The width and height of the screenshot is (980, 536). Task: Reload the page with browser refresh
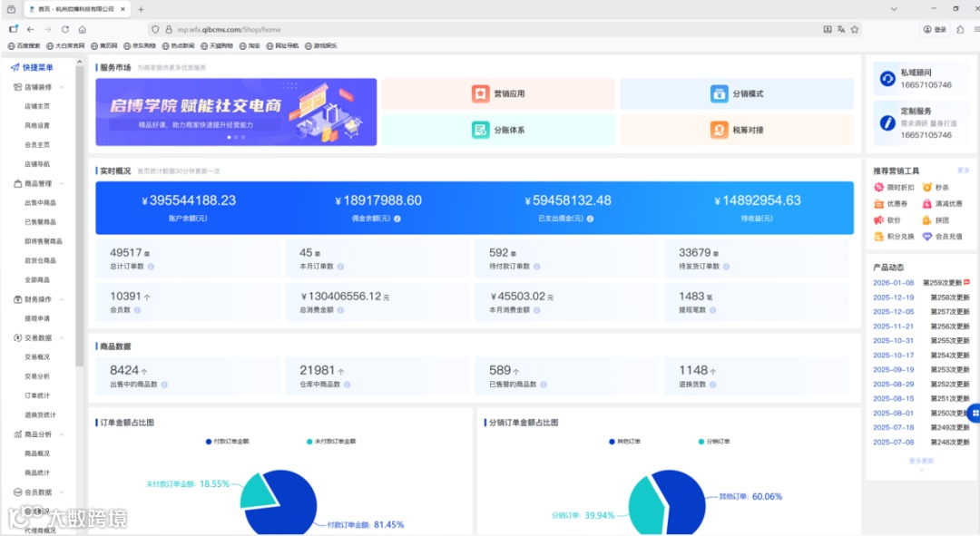click(x=65, y=29)
